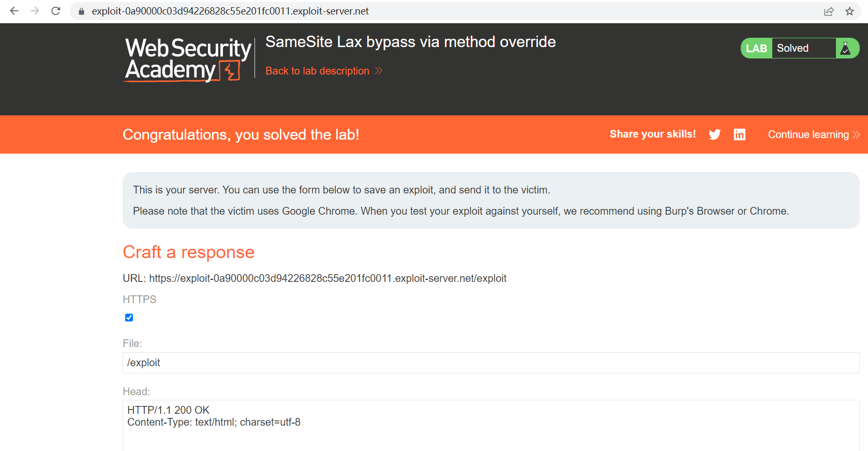Click the chevrons after Continue learning

(856, 134)
